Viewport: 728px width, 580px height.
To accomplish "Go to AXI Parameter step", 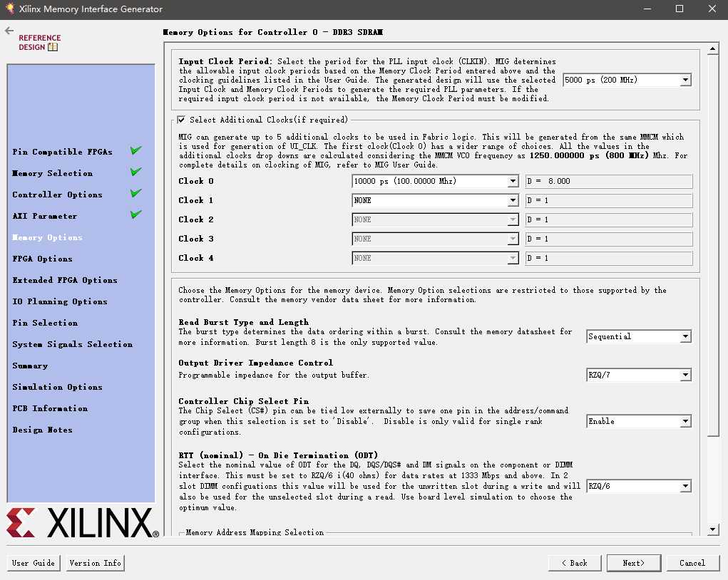I will coord(45,216).
